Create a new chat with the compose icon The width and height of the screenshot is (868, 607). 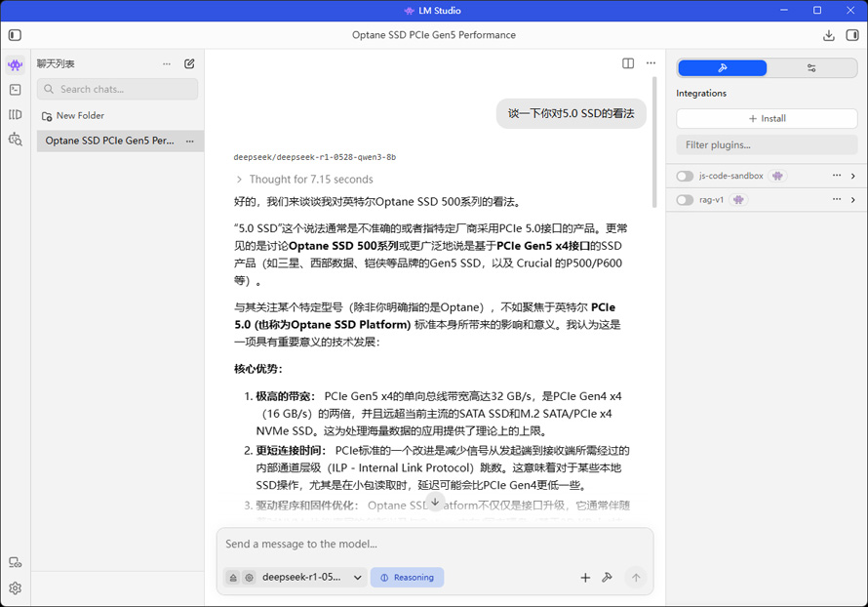[189, 63]
